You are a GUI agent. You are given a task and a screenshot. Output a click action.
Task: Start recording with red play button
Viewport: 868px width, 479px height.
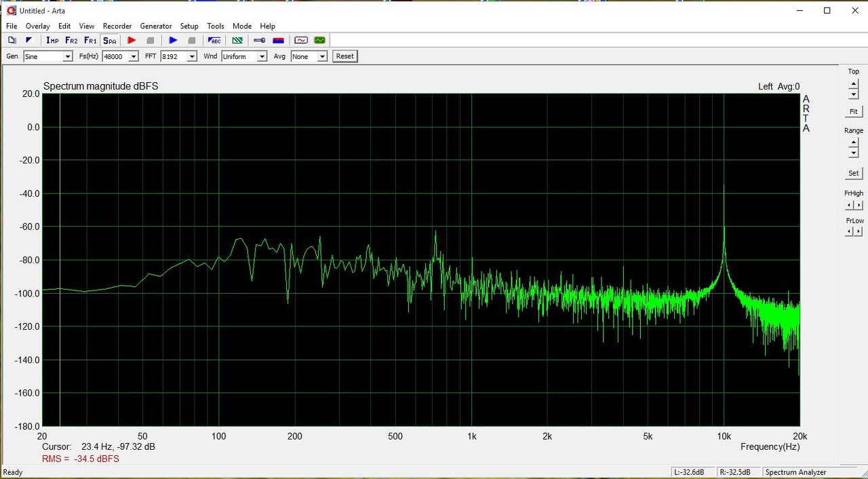[x=132, y=41]
